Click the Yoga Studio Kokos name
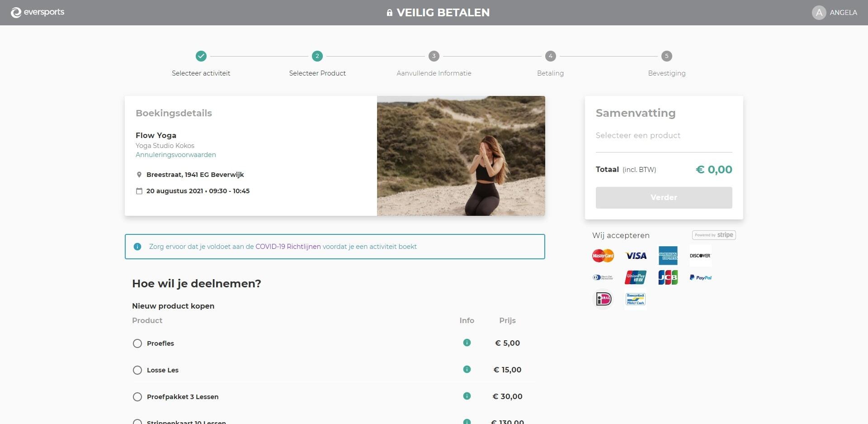 pyautogui.click(x=165, y=146)
